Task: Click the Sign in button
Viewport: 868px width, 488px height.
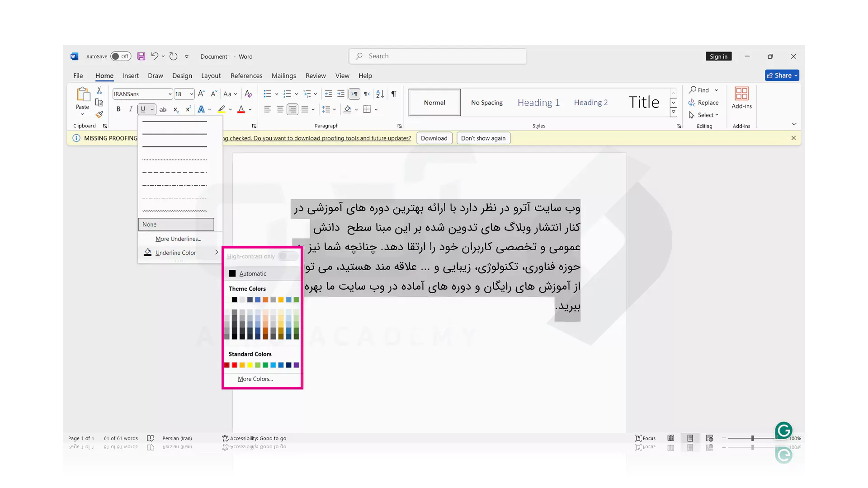Action: (x=718, y=56)
